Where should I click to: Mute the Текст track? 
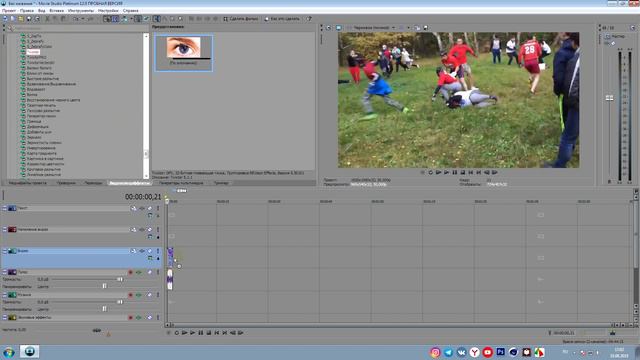[x=149, y=208]
